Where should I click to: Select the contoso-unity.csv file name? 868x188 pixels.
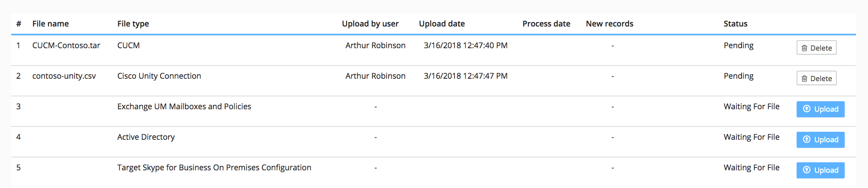coord(64,76)
